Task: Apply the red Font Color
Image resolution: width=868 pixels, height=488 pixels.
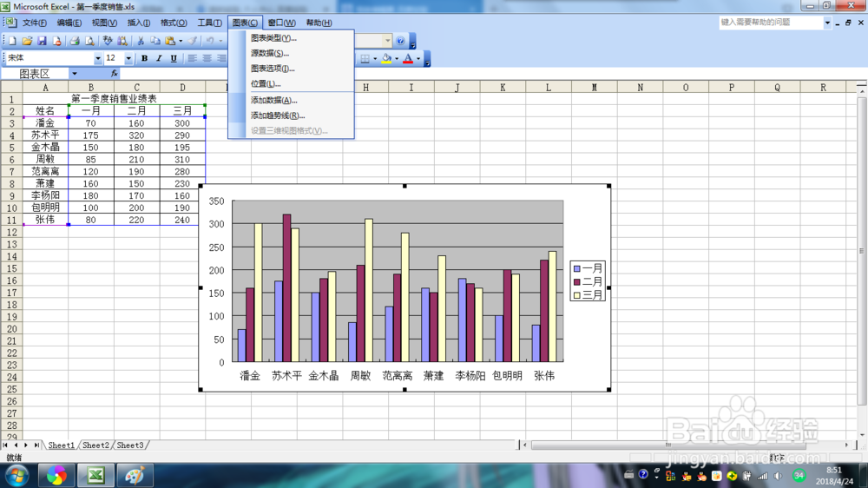Action: click(408, 59)
